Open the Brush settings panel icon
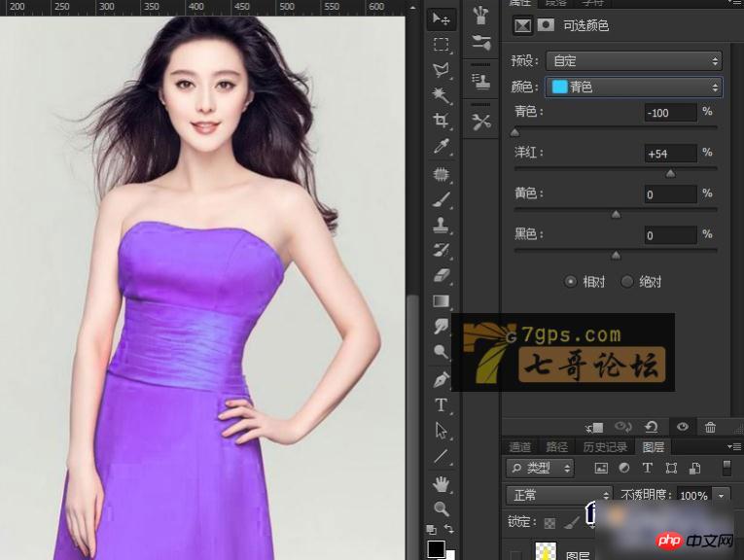This screenshot has width=744, height=560. point(480,43)
